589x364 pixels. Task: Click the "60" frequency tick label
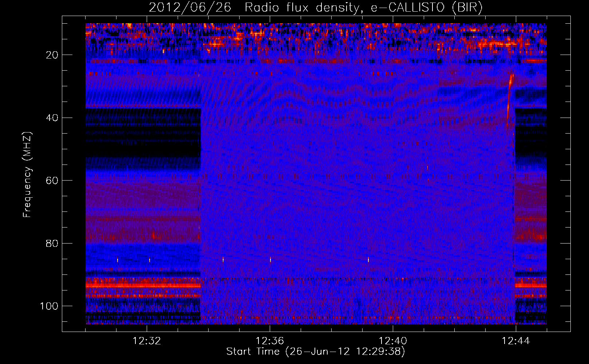tap(52, 181)
